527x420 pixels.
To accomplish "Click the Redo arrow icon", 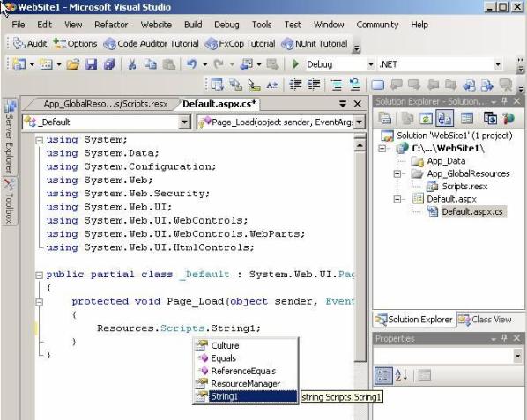I will [x=219, y=63].
